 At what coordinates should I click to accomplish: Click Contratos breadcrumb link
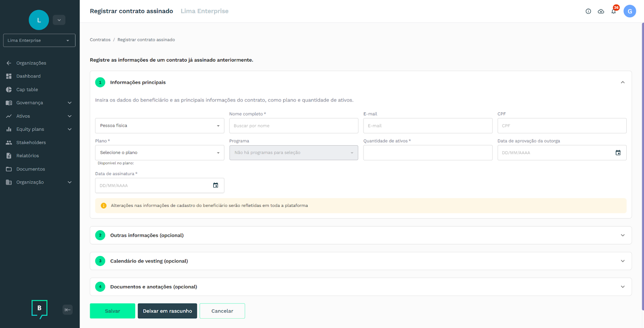[100, 40]
